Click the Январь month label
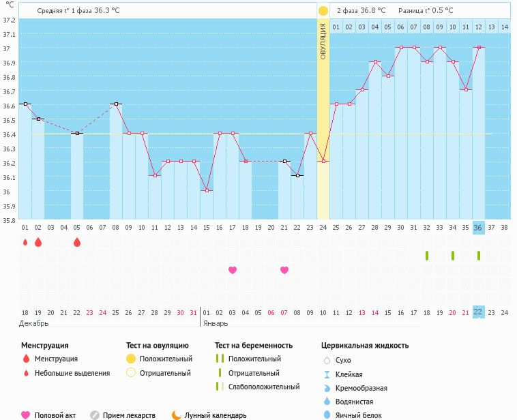 point(216,323)
